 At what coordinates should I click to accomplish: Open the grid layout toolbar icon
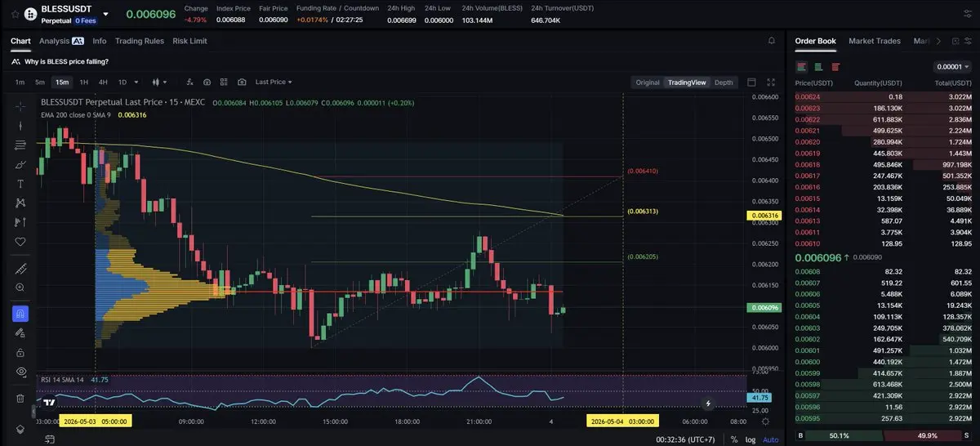[x=224, y=82]
